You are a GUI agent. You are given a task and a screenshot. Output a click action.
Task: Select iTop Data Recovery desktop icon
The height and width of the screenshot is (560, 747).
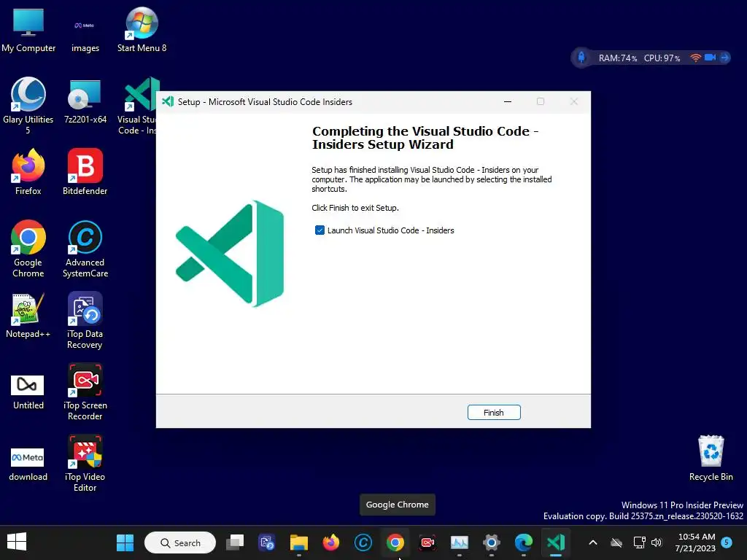pyautogui.click(x=85, y=321)
